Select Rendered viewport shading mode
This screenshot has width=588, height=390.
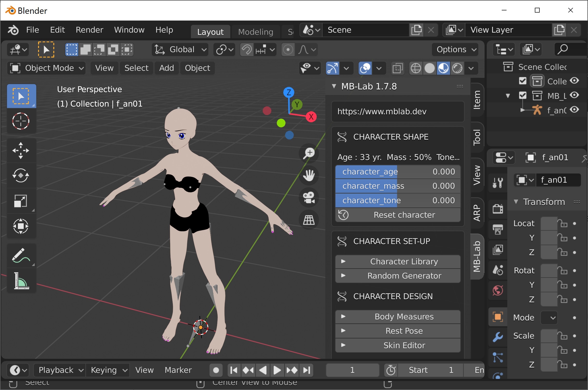(457, 68)
